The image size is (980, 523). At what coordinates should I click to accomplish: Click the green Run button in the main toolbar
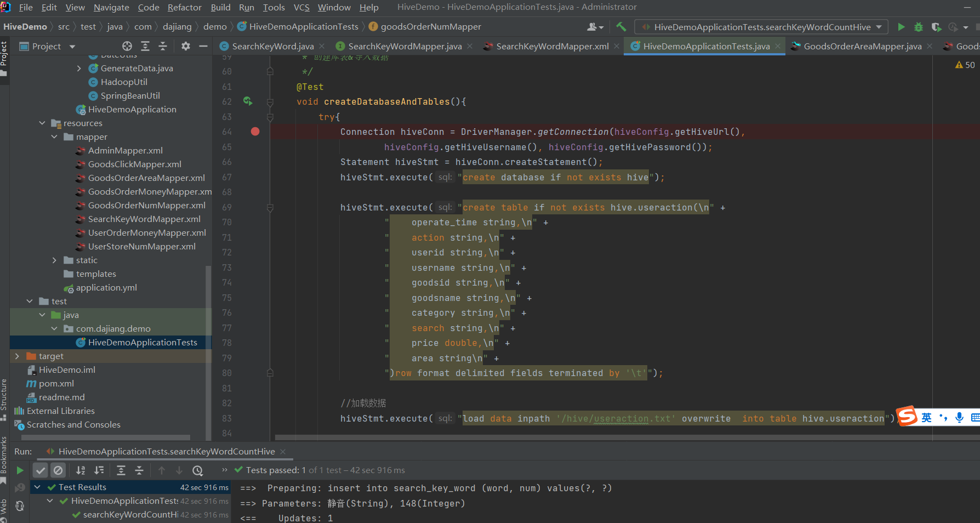coord(901,27)
